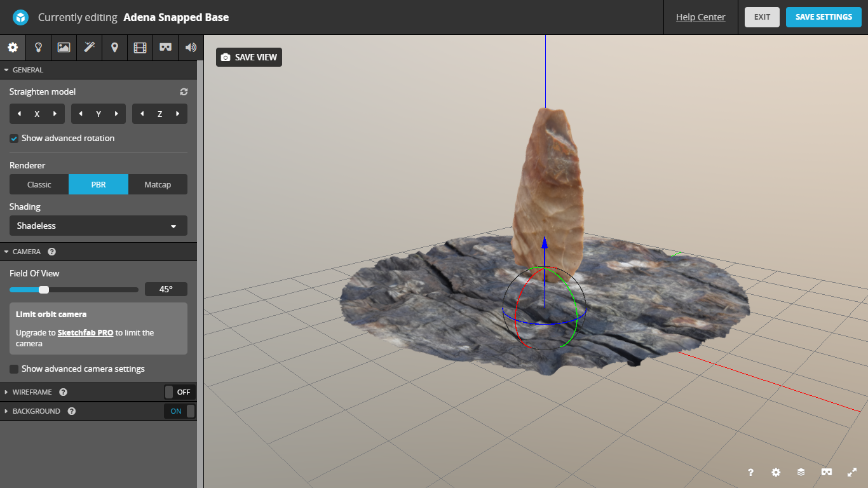The image size is (868, 488).
Task: Select the Post-Processing Filters wand icon
Action: pyautogui.click(x=89, y=48)
